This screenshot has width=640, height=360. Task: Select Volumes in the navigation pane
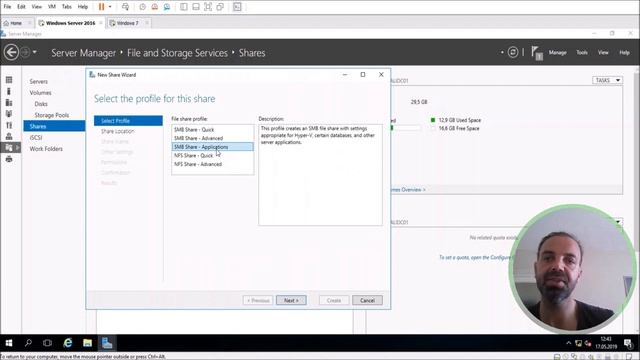pyautogui.click(x=40, y=93)
